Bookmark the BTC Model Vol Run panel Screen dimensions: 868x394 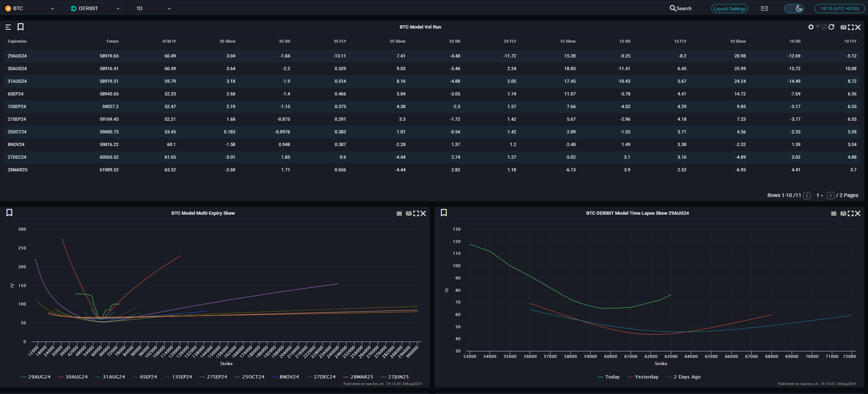point(21,27)
